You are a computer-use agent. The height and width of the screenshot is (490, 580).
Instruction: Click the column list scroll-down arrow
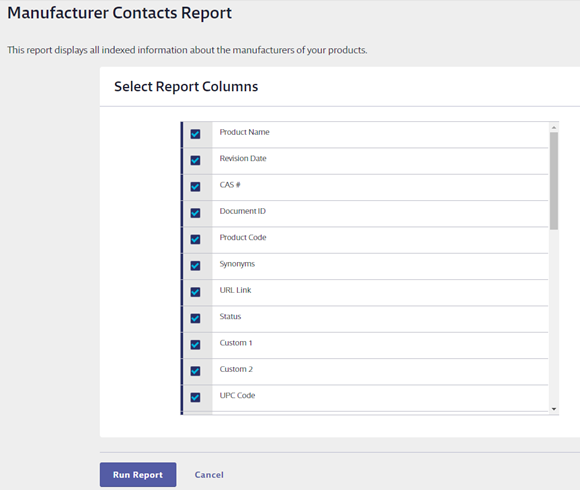(554, 409)
